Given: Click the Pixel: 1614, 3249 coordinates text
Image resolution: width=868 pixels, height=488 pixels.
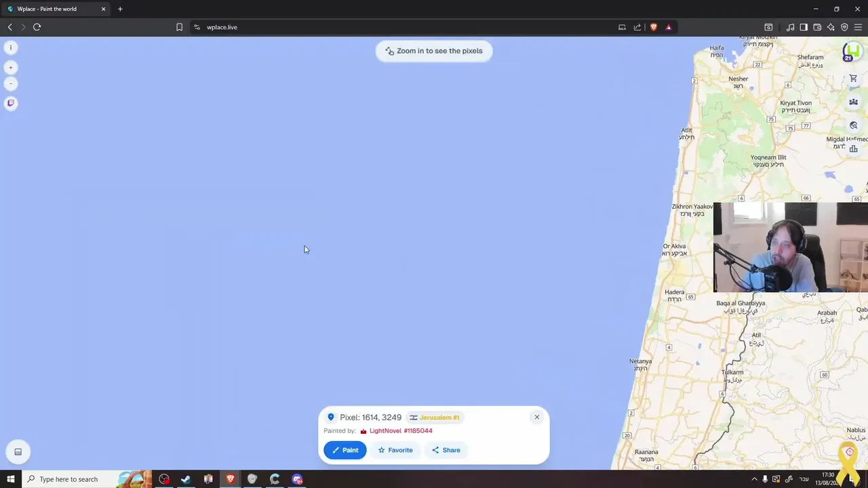Looking at the screenshot, I should point(370,418).
